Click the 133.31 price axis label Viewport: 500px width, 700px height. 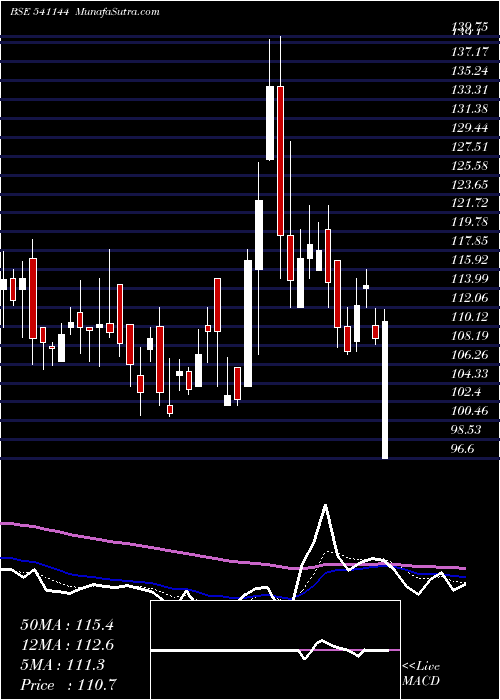[x=471, y=90]
